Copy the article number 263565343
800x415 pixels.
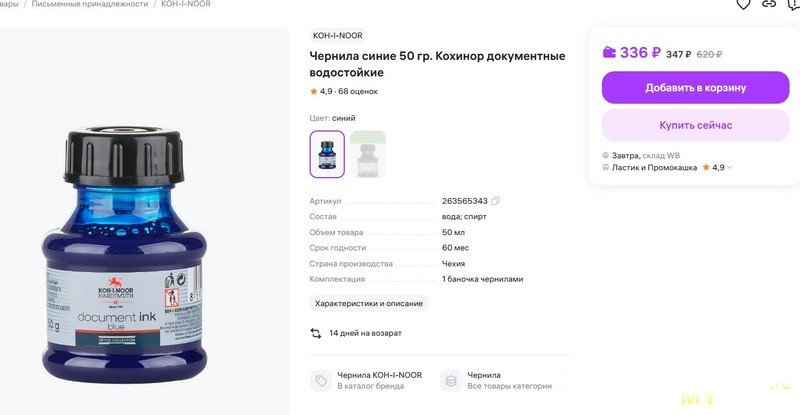pos(496,201)
